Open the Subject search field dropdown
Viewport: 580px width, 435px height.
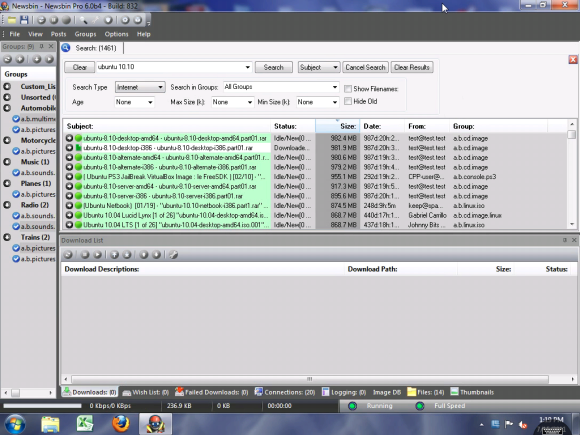[318, 67]
